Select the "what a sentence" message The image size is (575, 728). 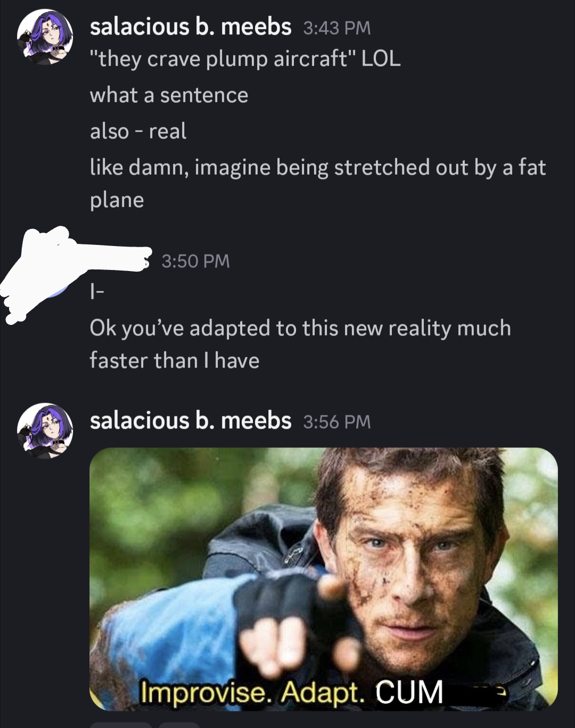[169, 95]
